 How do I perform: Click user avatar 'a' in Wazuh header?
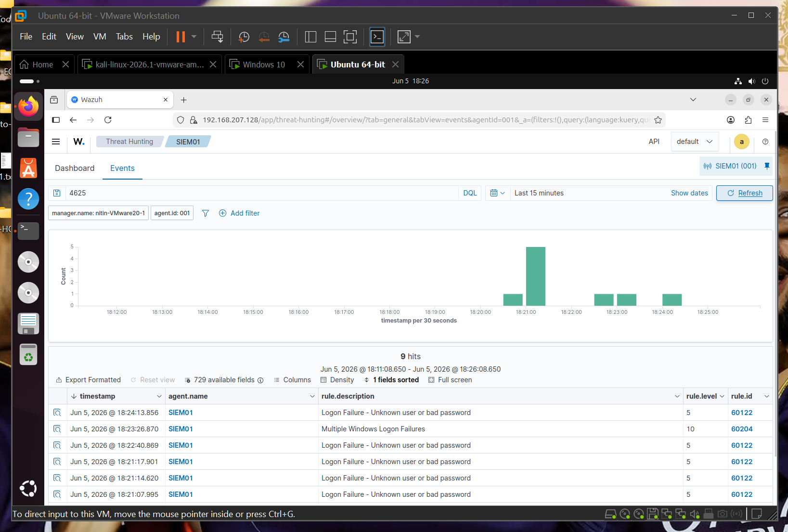pyautogui.click(x=742, y=142)
